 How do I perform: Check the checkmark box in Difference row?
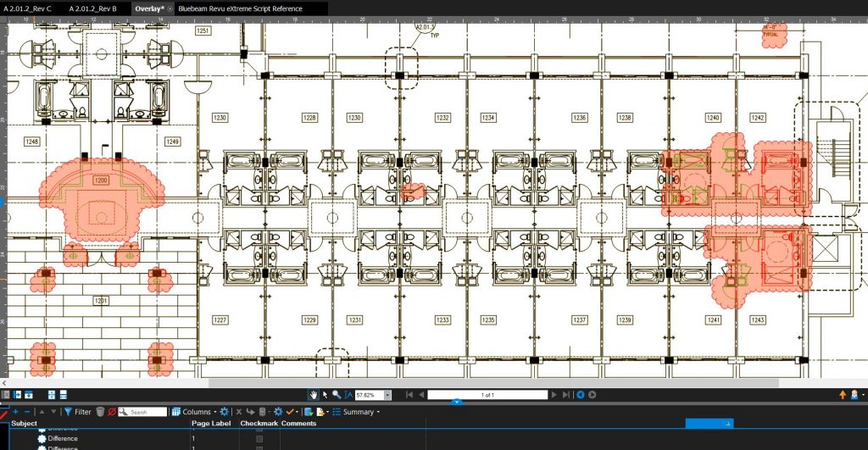click(259, 438)
